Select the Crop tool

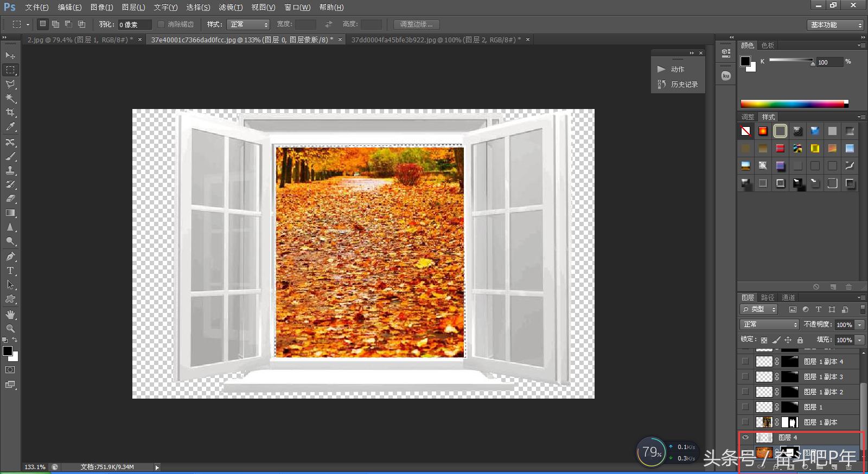[10, 112]
